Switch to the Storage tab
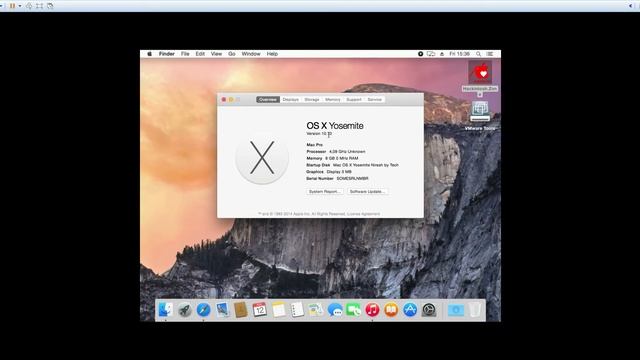640x360 pixels. point(312,100)
